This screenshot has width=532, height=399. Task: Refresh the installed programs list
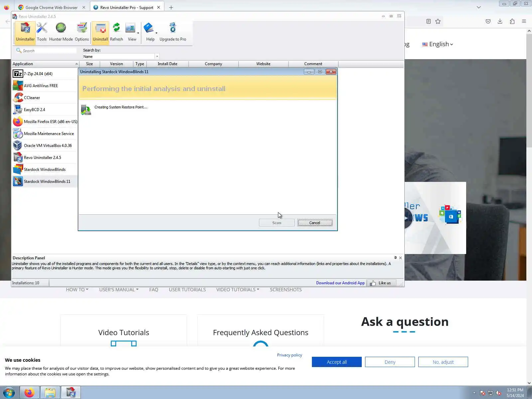pyautogui.click(x=116, y=32)
